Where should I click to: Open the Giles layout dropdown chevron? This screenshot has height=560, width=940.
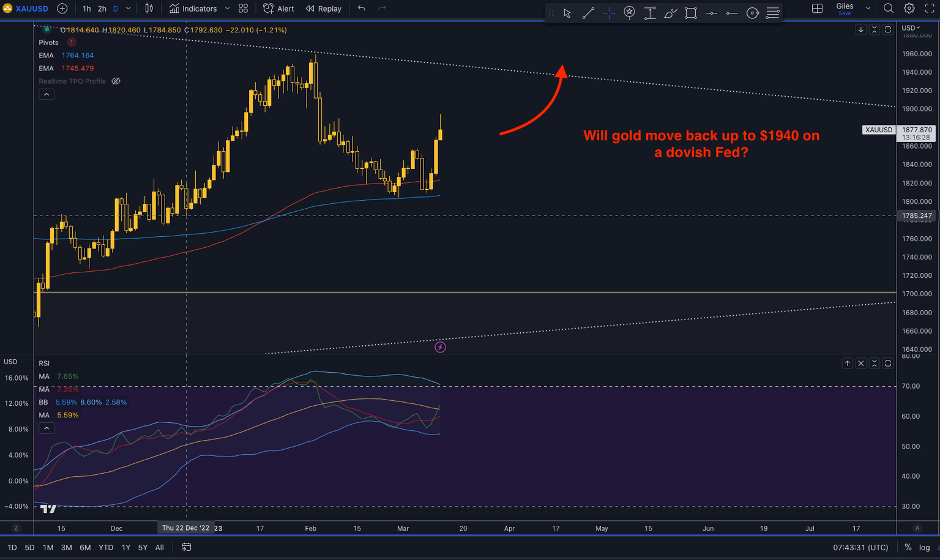point(868,9)
